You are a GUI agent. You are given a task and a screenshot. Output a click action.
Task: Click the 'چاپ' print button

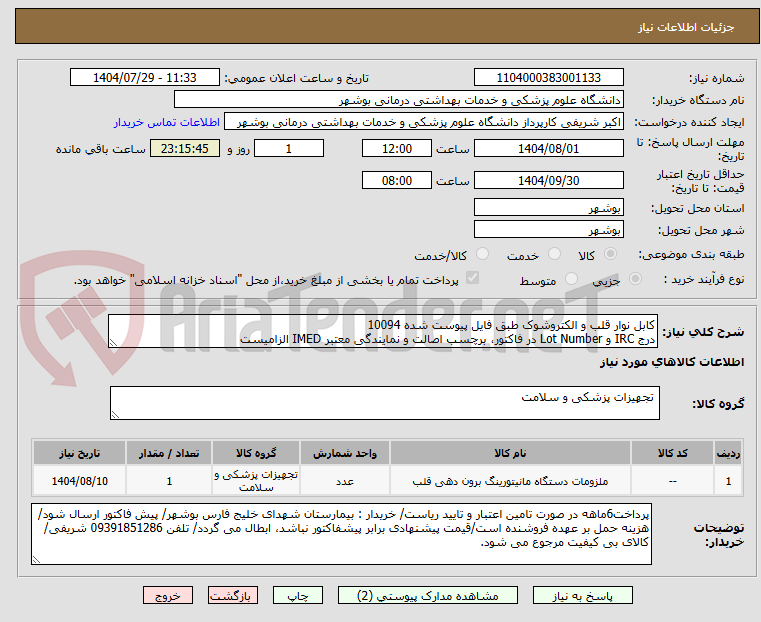point(298,595)
